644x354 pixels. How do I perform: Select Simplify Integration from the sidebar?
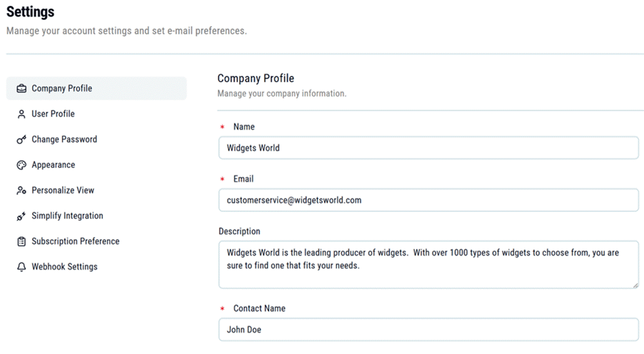(x=67, y=216)
